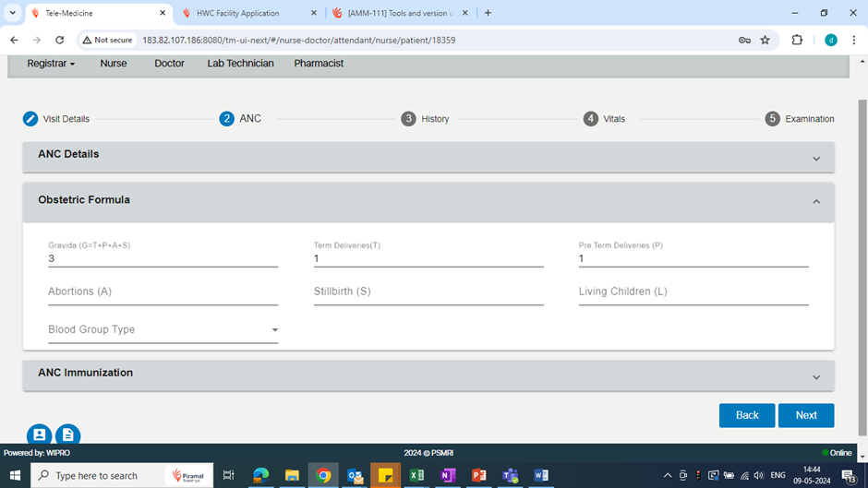Viewport: 868px width, 488px height.
Task: Open the Nurse menu item
Action: coord(114,64)
